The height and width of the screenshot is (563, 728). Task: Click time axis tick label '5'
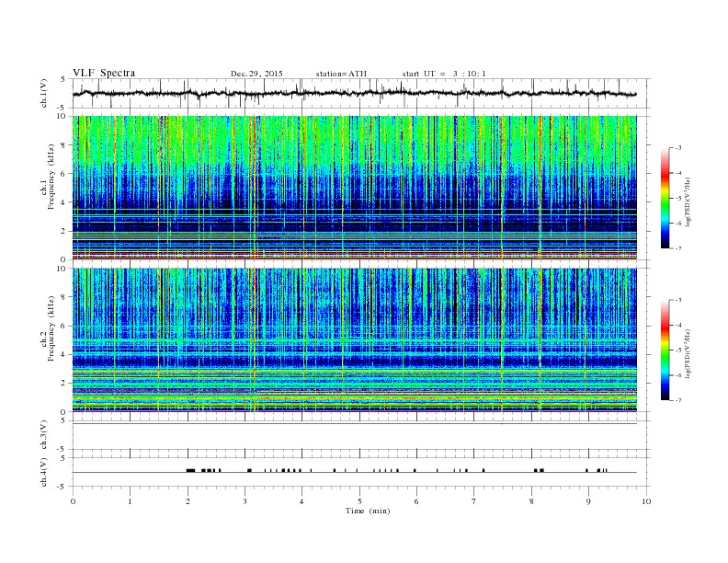point(359,501)
